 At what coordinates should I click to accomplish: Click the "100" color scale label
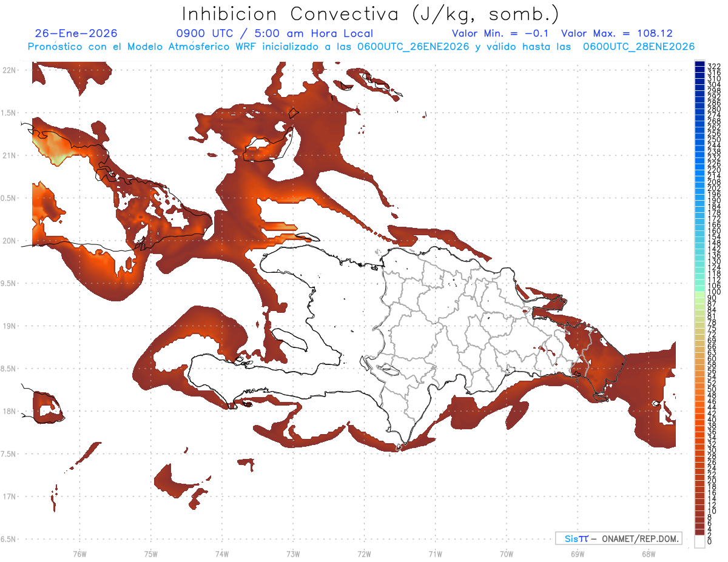point(714,292)
